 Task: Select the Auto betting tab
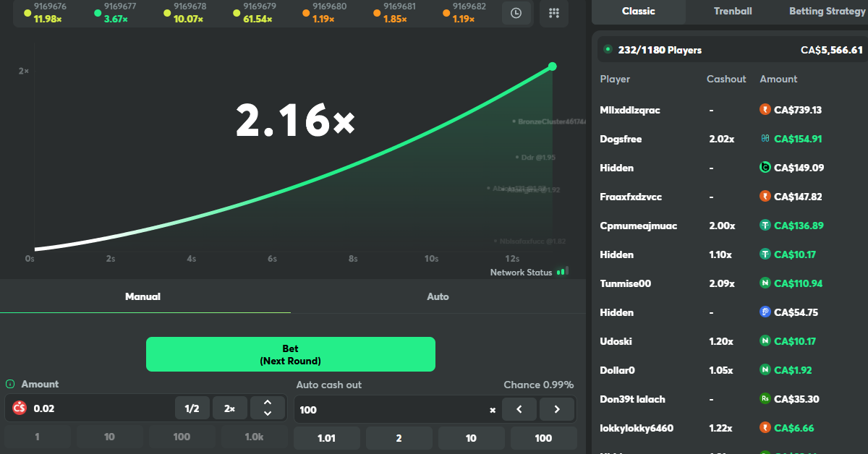pos(438,296)
